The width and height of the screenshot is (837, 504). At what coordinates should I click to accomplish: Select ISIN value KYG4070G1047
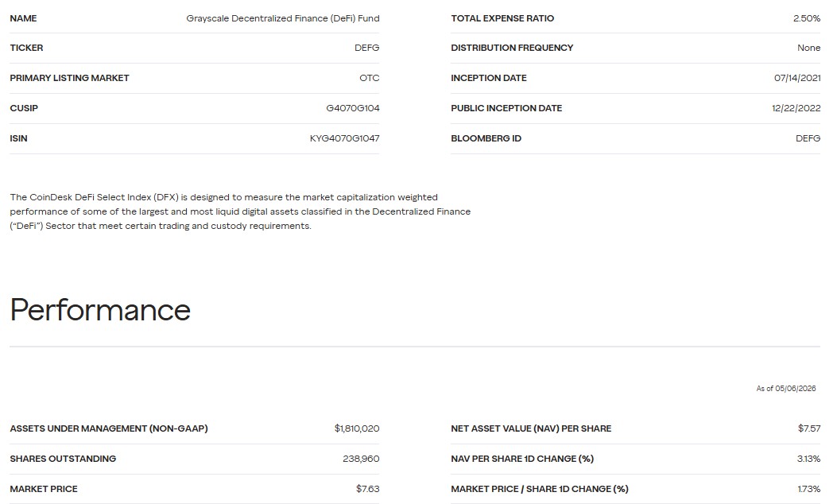(345, 138)
